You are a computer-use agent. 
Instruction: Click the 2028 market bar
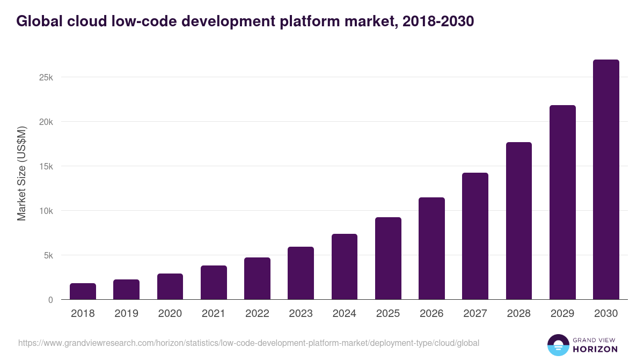(x=519, y=221)
